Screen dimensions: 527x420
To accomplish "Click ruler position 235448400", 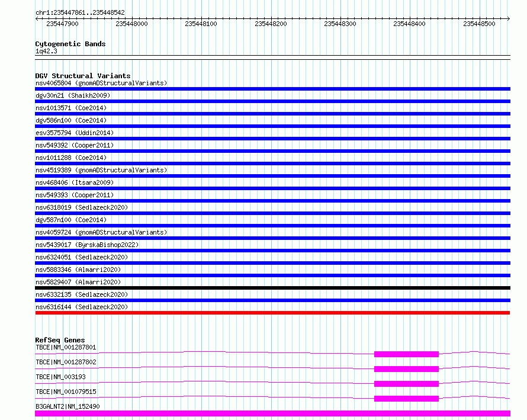I will [409, 24].
